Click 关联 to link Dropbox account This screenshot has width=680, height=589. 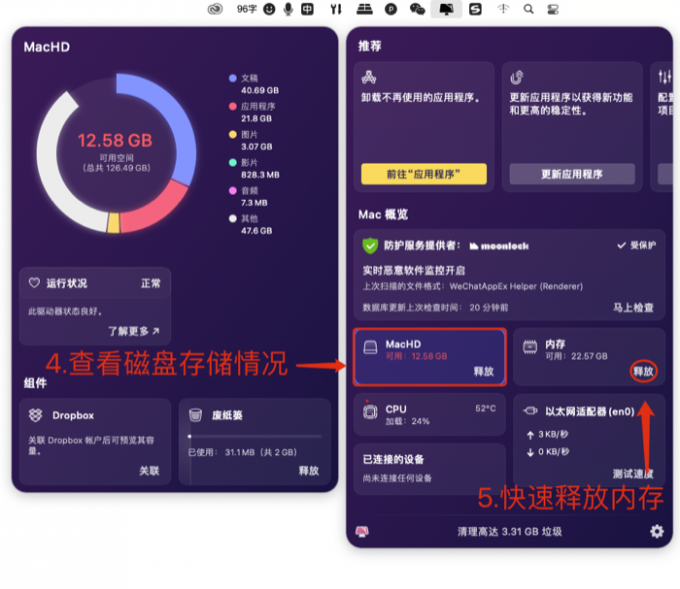coord(149,471)
